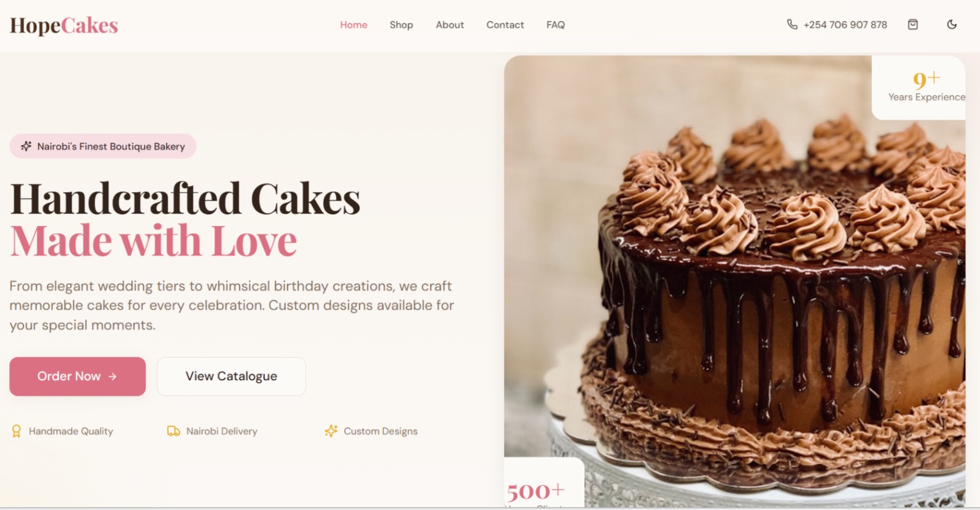
Task: Click the 9+ Years Experience badge
Action: [x=919, y=88]
